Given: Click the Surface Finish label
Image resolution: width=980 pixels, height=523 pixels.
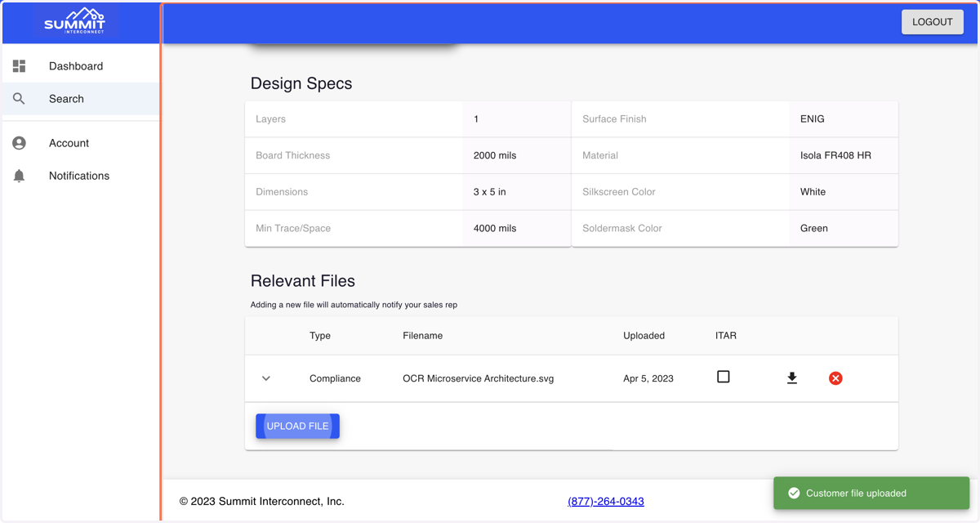Looking at the screenshot, I should (x=614, y=119).
